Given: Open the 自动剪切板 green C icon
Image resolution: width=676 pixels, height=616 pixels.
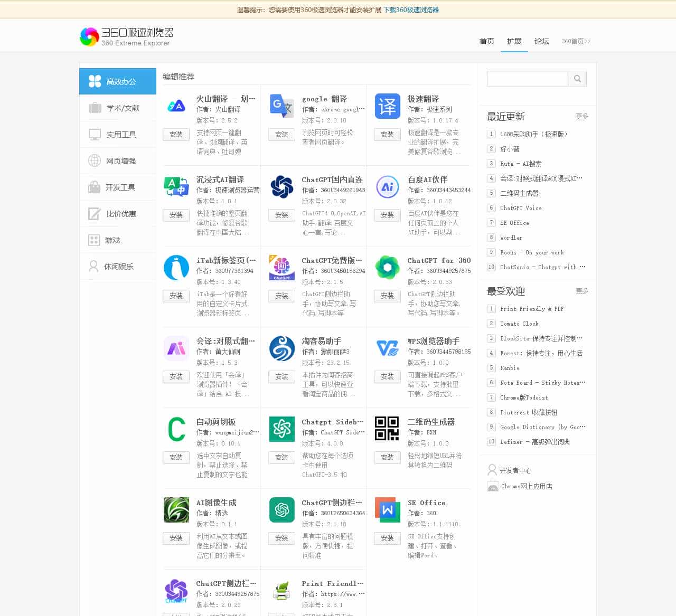Looking at the screenshot, I should pyautogui.click(x=176, y=429).
